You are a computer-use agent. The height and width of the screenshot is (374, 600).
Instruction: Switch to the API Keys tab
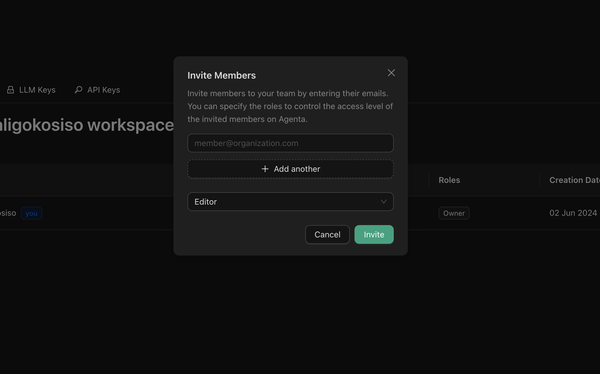(97, 90)
